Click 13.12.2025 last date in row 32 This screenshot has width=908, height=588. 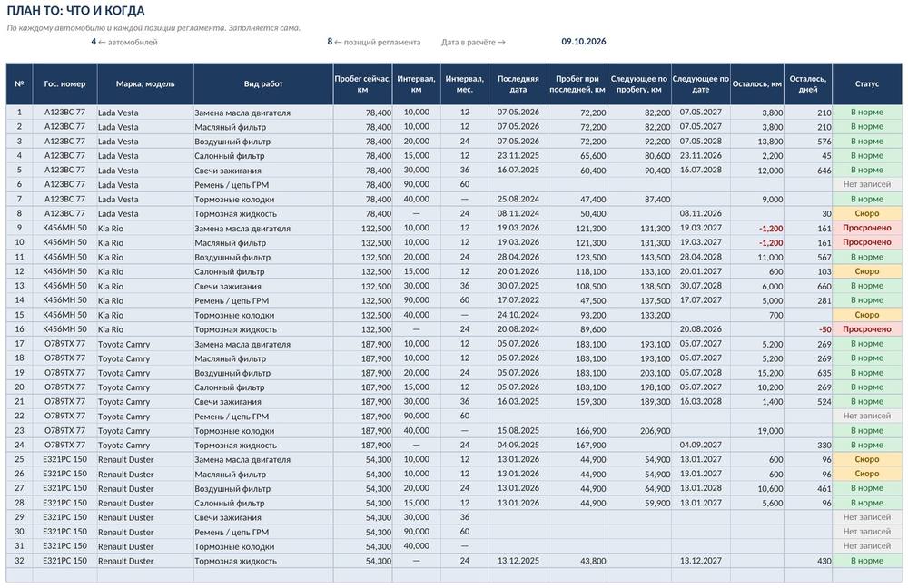point(518,561)
